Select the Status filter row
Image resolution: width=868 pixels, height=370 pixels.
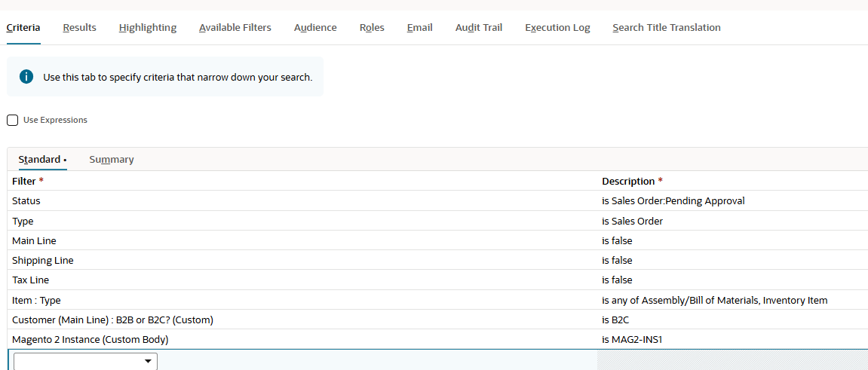(437, 200)
